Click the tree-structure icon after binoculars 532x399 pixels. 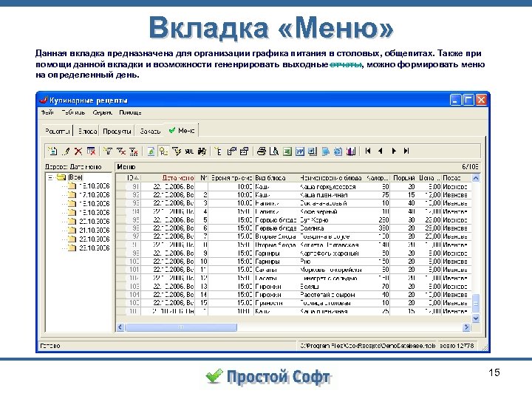[x=218, y=151]
